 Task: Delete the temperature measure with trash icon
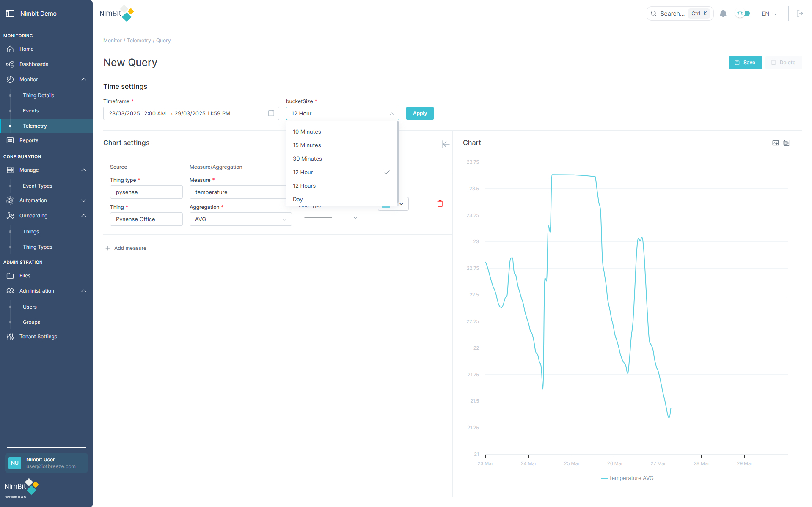pyautogui.click(x=440, y=203)
